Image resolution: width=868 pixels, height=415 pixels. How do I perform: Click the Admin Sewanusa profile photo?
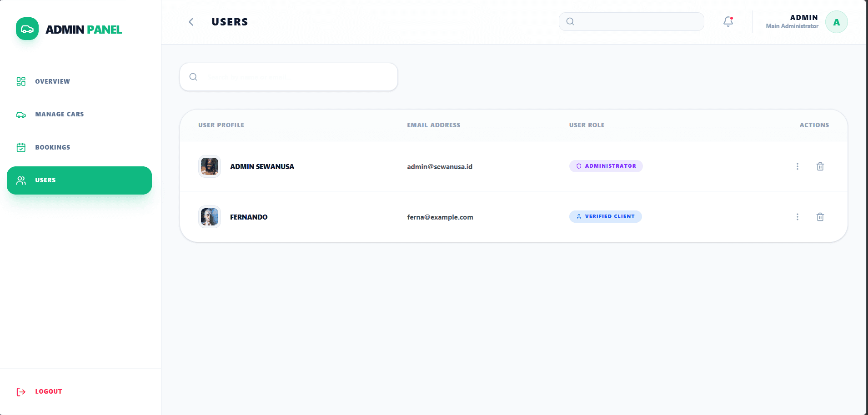(210, 166)
